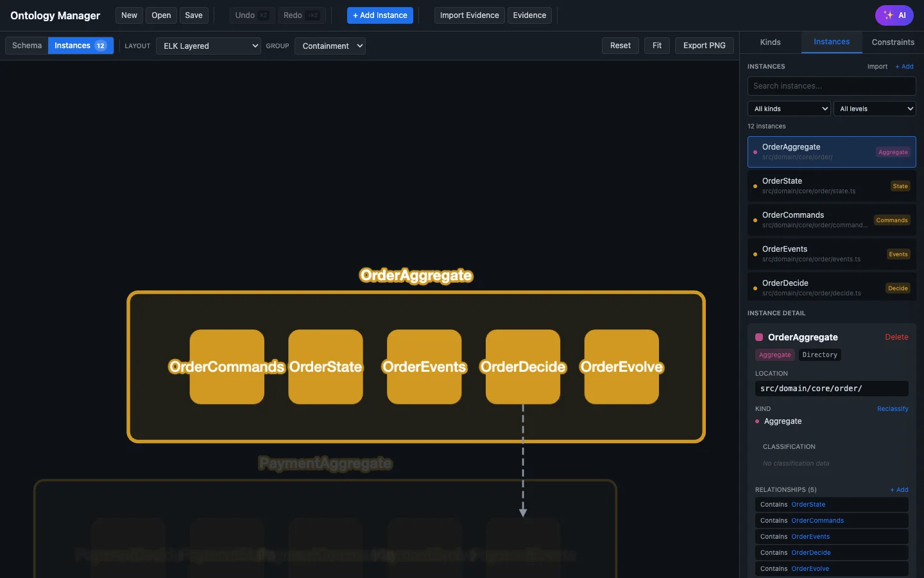Image resolution: width=924 pixels, height=578 pixels.
Task: Switch to the Schema tab
Action: click(x=26, y=46)
